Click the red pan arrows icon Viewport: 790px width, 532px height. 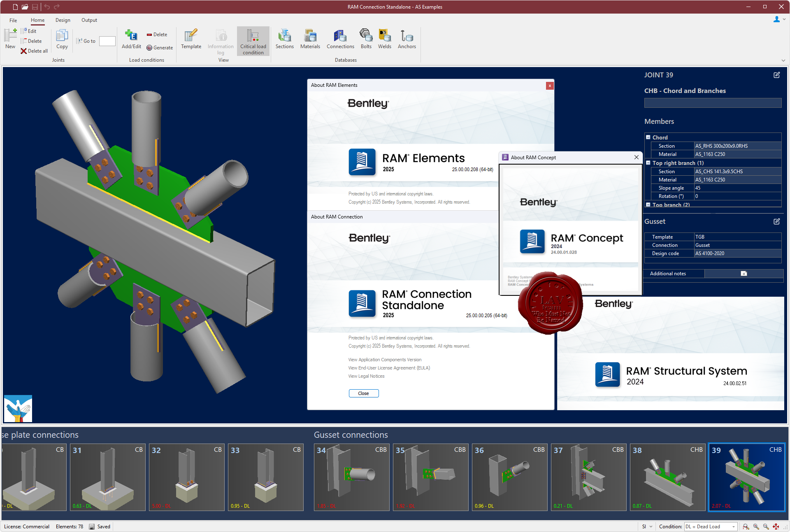[776, 527]
